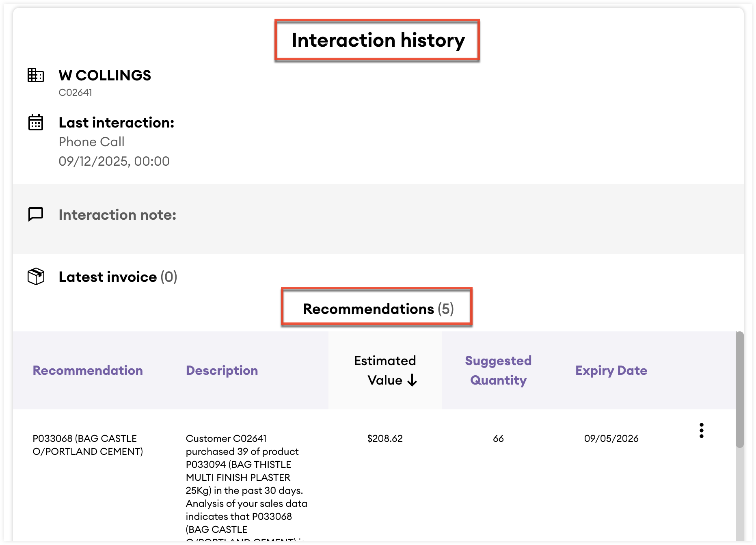Click the P033068 BAG CASTLE recommendation cell
This screenshot has width=756, height=545.
pyautogui.click(x=88, y=445)
